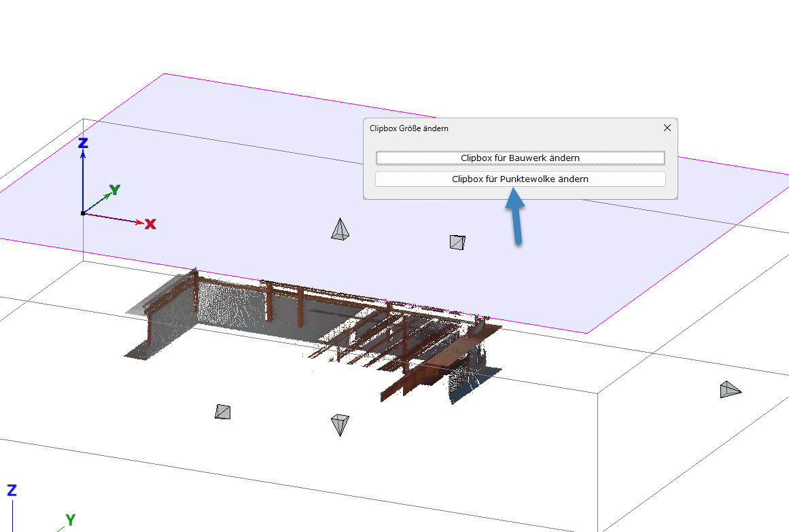Click the Z axis label in bottom-left corner
The height and width of the screenshot is (532, 789).
12,490
